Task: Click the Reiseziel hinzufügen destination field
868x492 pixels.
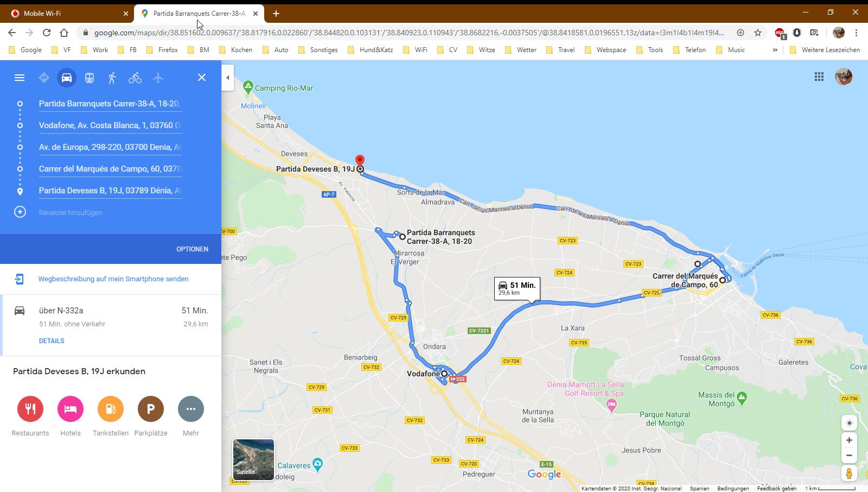Action: 71,212
